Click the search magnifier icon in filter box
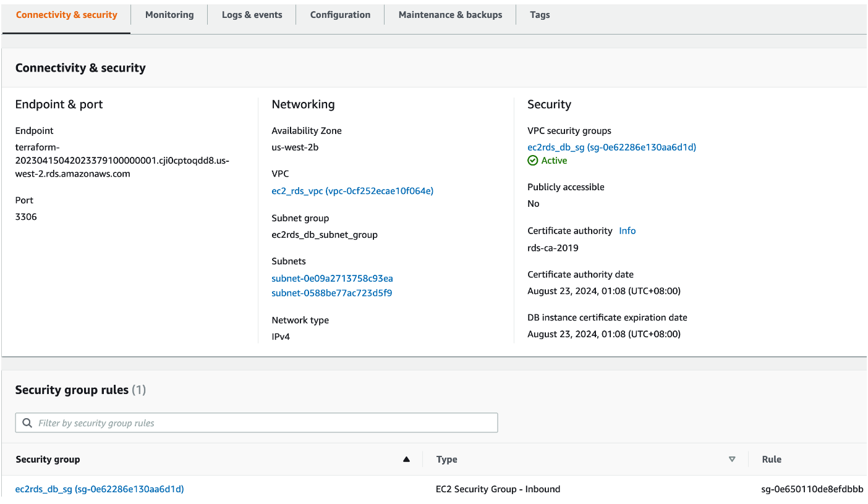This screenshot has height=504, width=868. coord(27,423)
